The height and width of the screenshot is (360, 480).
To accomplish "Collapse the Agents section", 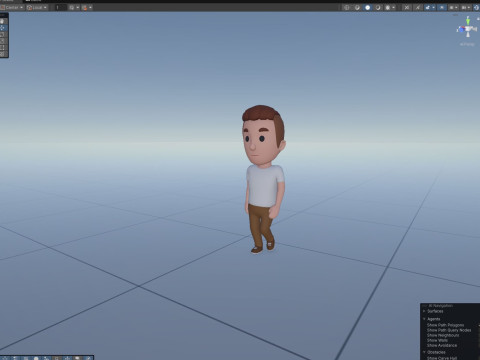I will [424, 319].
